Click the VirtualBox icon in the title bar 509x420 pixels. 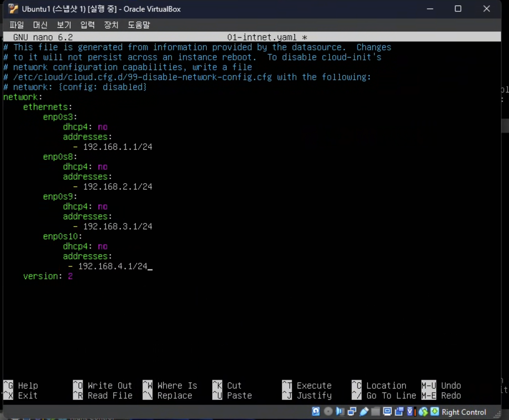[13, 9]
